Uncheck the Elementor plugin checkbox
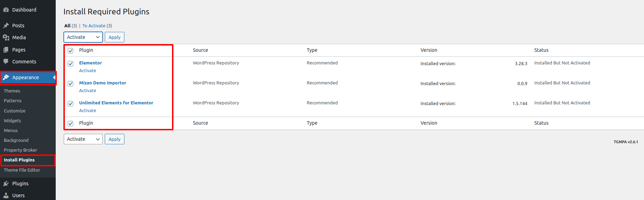The width and height of the screenshot is (644, 200). 70,64
